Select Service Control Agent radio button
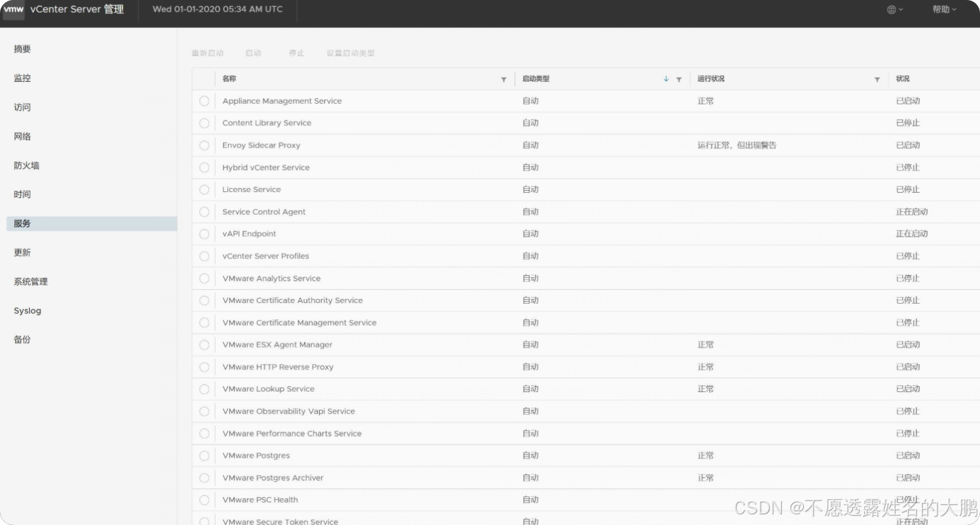The image size is (980, 525). [204, 212]
